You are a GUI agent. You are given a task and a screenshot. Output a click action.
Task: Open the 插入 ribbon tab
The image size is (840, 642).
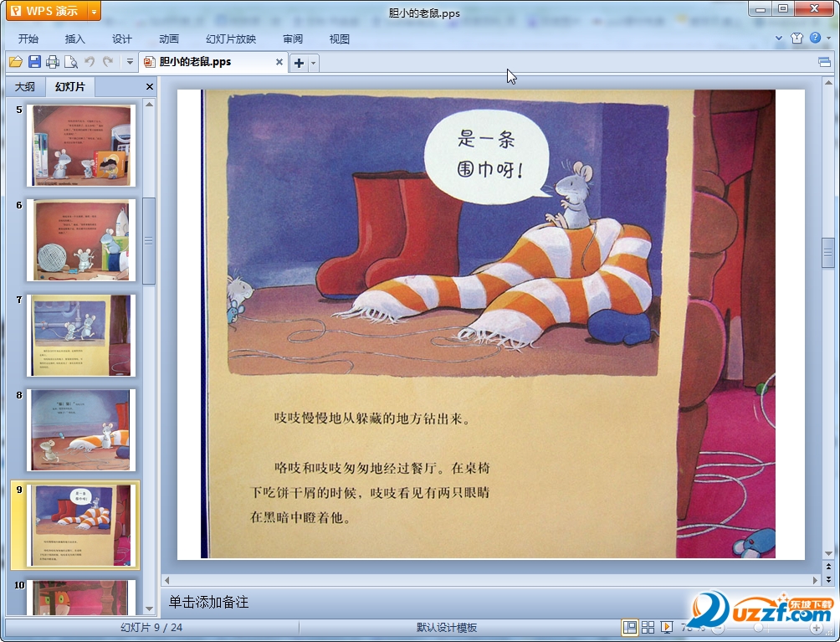75,39
